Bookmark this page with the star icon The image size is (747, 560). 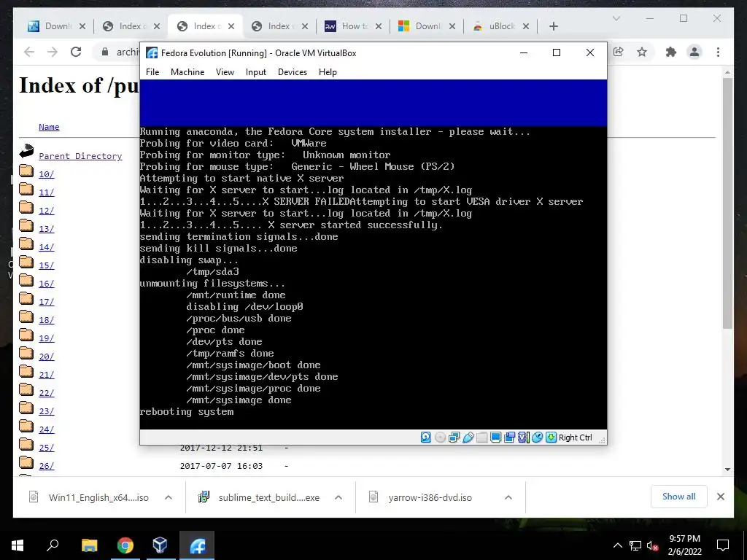[x=642, y=52]
